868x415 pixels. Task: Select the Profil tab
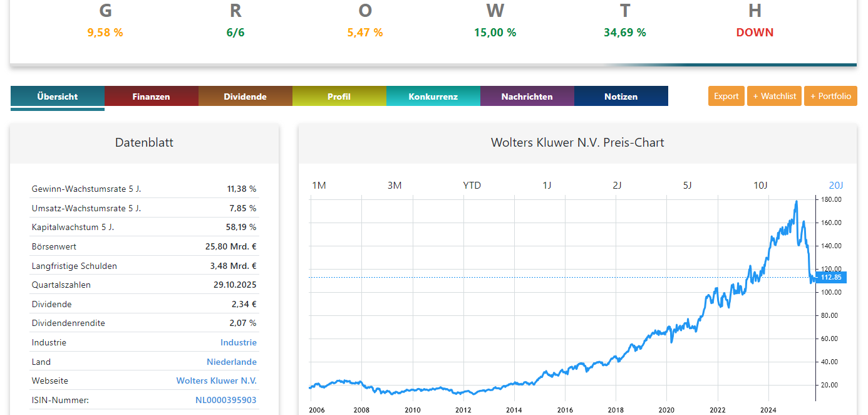[339, 97]
